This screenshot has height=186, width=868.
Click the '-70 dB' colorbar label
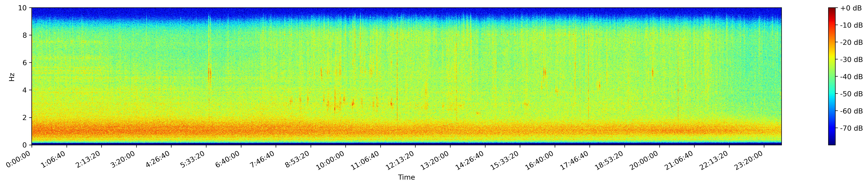852,128
